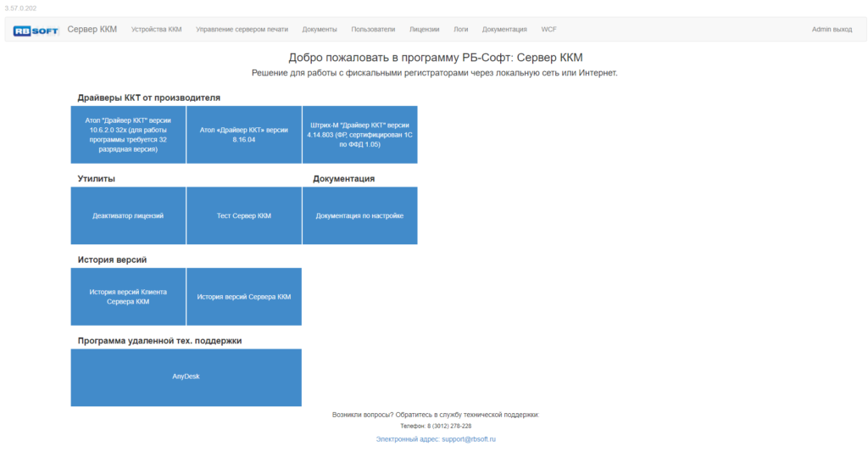This screenshot has width=868, height=452.
Task: Click the Документация section heading above the tiles
Action: (344, 178)
